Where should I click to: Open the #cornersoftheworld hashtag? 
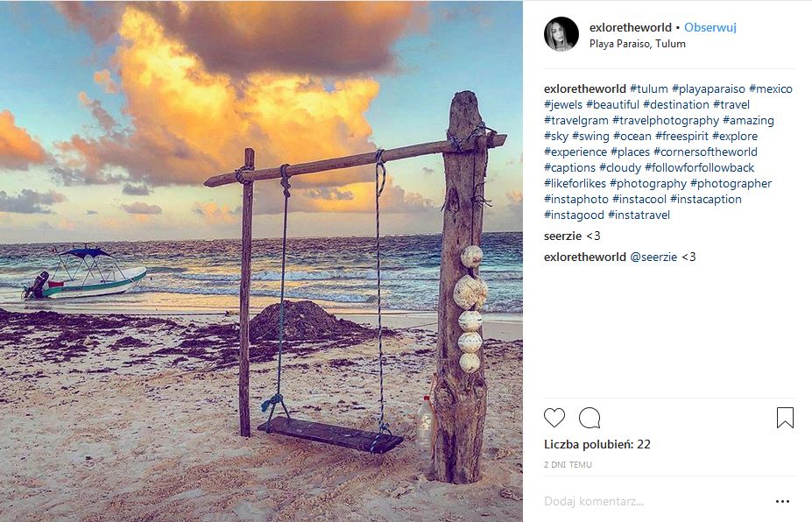pos(708,152)
